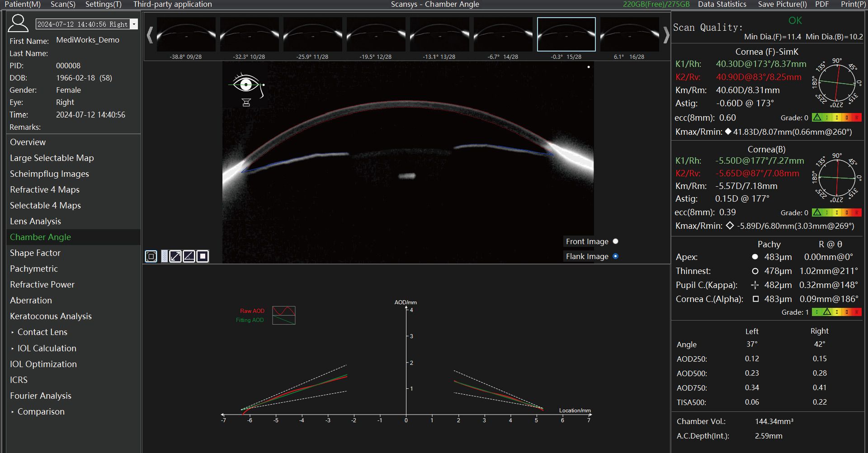Image resolution: width=868 pixels, height=453 pixels.
Task: Click the Cornea Back axis compass dial
Action: pos(837,178)
